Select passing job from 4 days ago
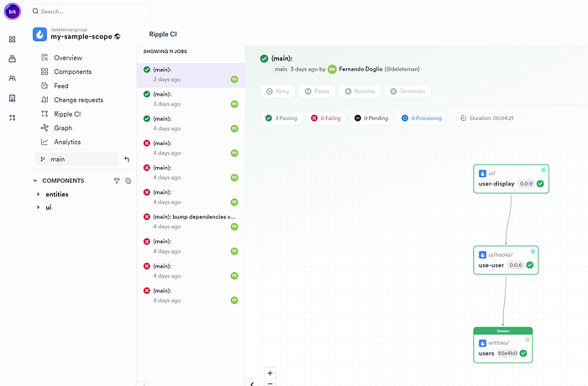Screen dimensions: 588x386 click(191, 123)
